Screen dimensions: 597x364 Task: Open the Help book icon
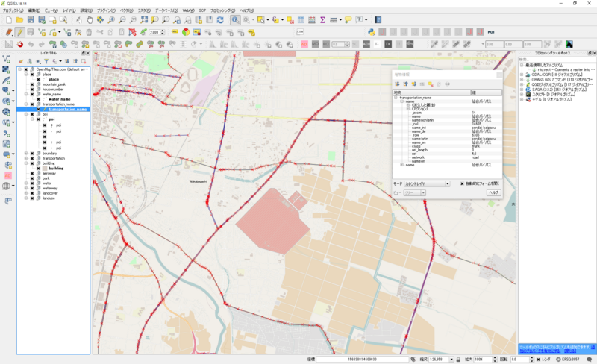tap(378, 20)
